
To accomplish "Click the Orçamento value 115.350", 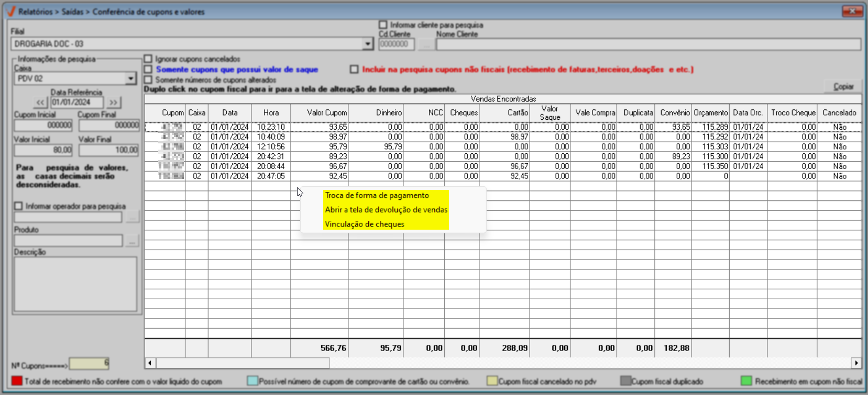I will [715, 166].
